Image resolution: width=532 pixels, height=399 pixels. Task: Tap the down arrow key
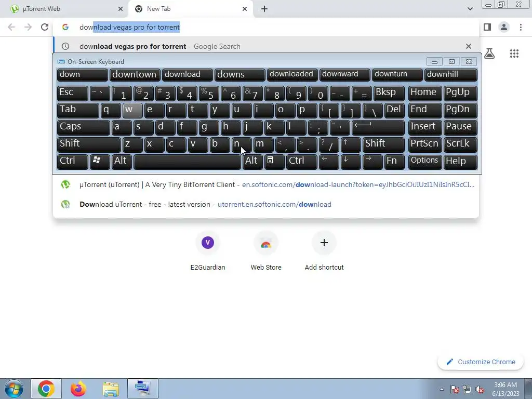click(x=351, y=162)
